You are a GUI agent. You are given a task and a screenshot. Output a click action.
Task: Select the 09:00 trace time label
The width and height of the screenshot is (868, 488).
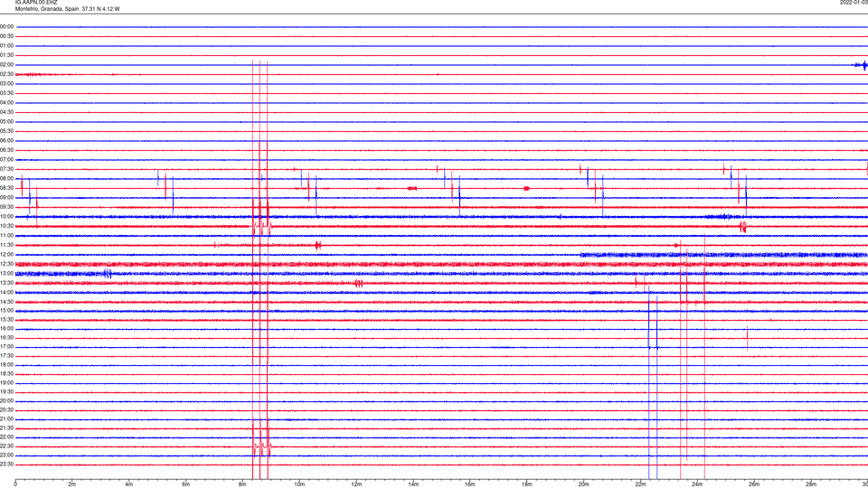click(x=6, y=198)
